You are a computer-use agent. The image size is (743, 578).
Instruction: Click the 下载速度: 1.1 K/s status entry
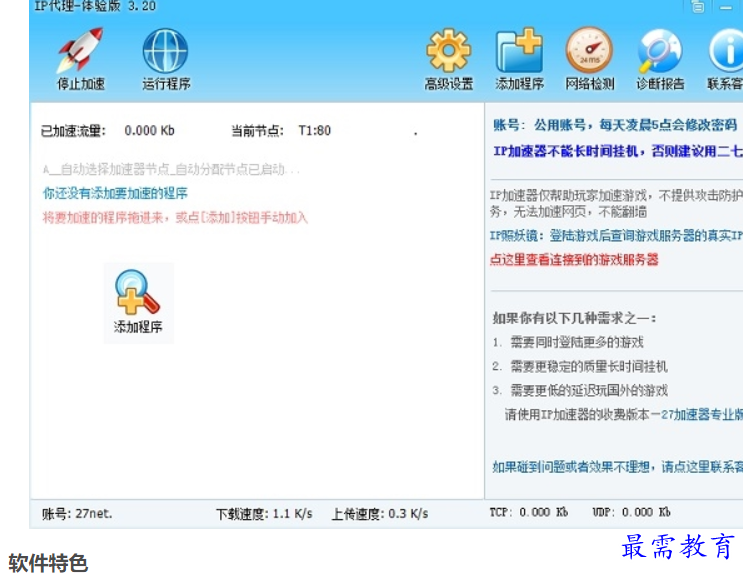pyautogui.click(x=264, y=514)
